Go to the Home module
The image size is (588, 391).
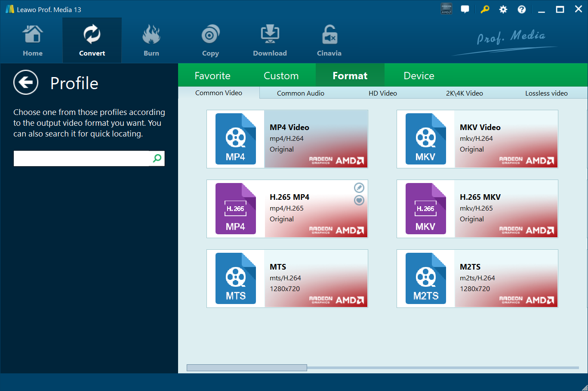(x=33, y=41)
